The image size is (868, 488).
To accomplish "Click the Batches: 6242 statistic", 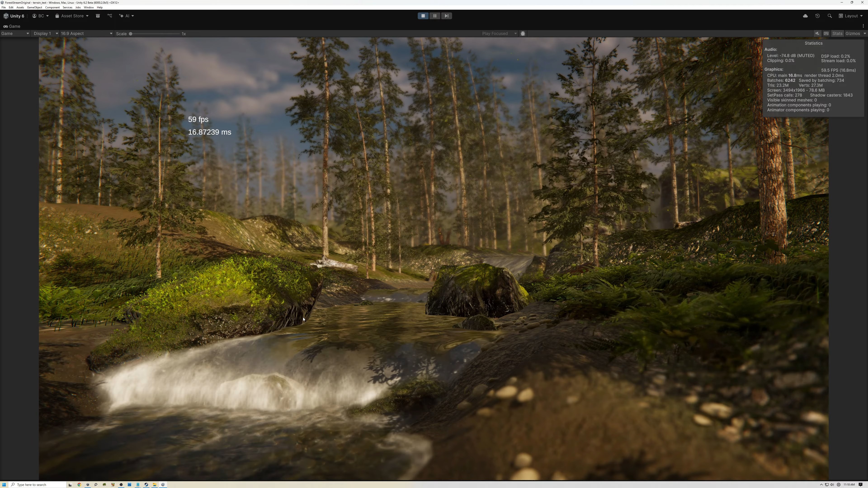I will tap(781, 80).
